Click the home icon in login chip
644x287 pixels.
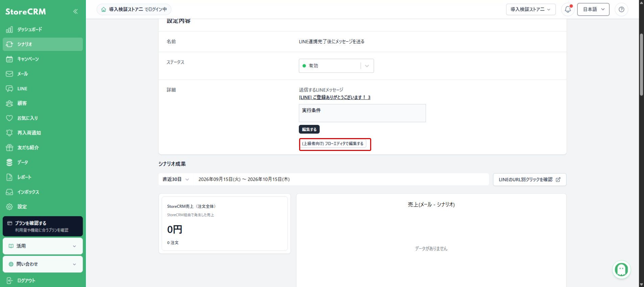tap(104, 9)
